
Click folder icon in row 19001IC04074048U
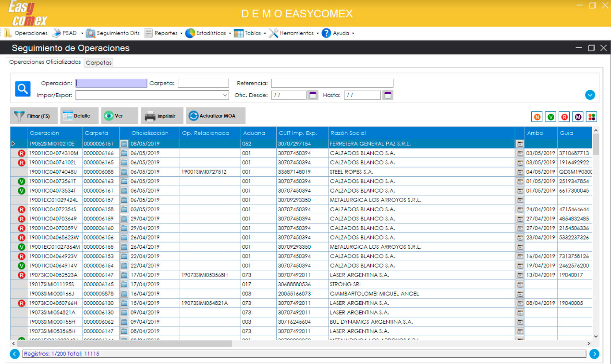124,172
